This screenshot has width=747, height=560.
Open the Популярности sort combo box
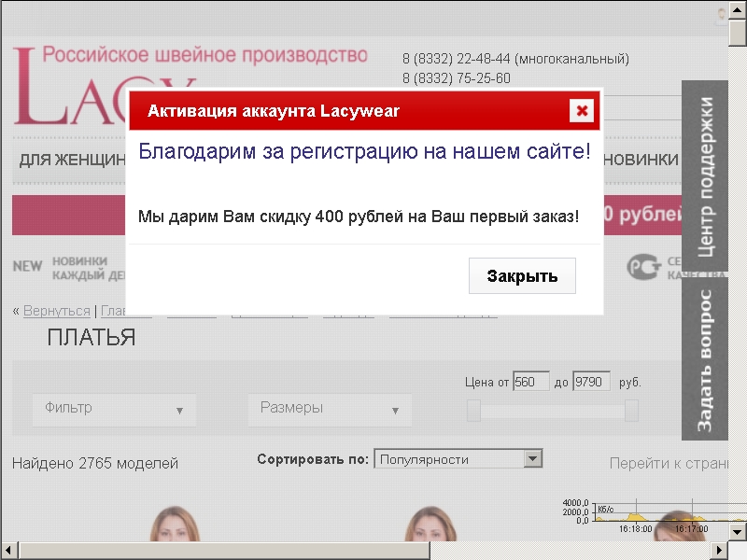click(458, 459)
